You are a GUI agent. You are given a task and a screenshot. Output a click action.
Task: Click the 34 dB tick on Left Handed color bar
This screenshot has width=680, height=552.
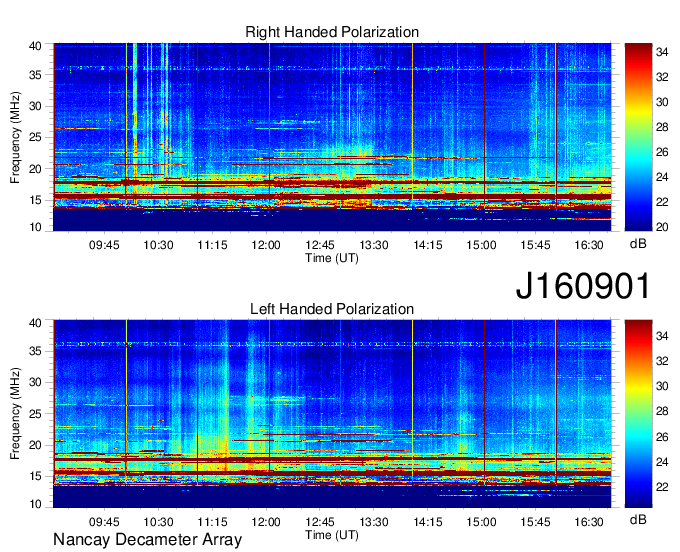(x=662, y=336)
